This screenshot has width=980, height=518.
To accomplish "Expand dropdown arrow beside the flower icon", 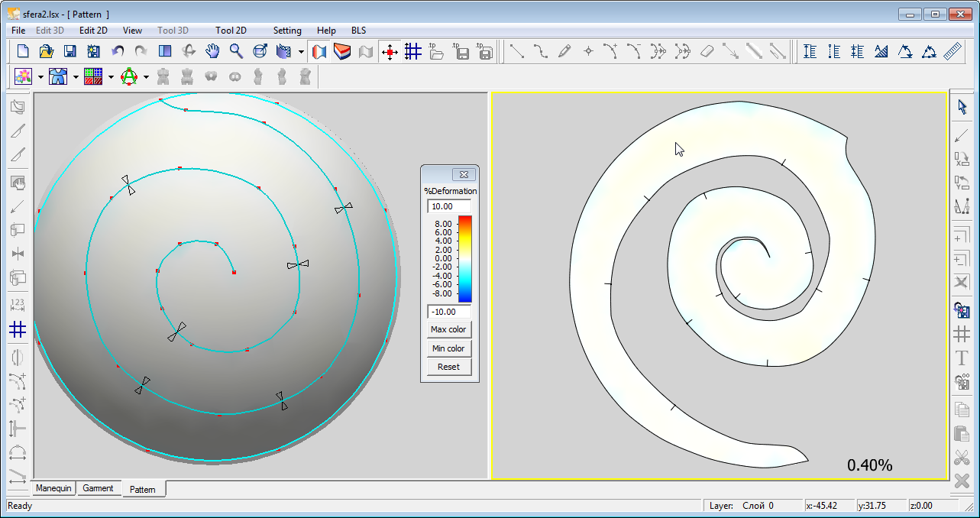I will [x=40, y=76].
